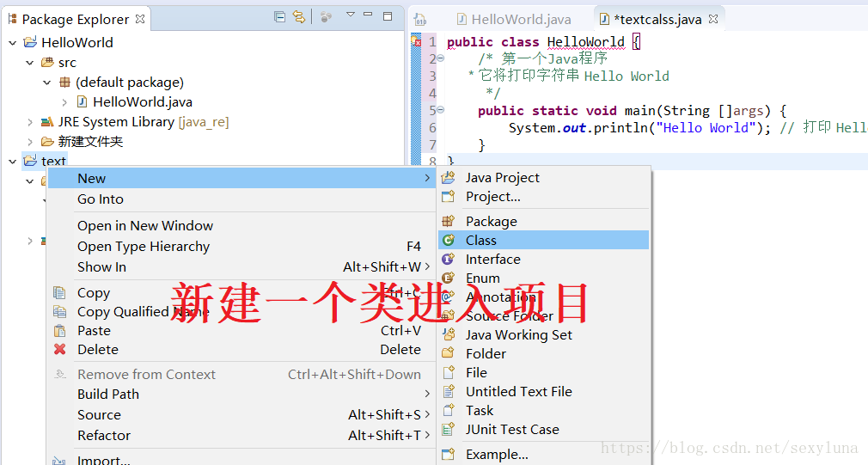Choose Open Type Hierarchy
This screenshot has height=465, width=868.
tap(241, 247)
